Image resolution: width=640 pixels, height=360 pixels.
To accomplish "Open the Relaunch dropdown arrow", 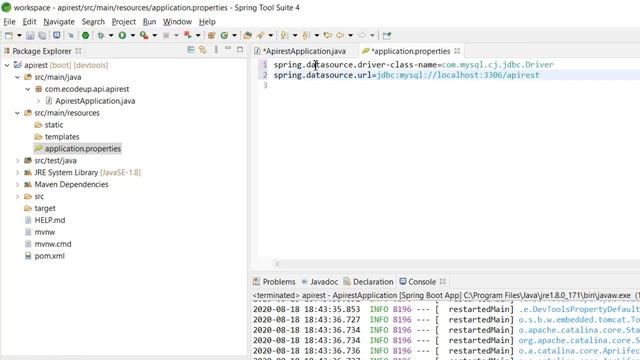I will point(198,36).
